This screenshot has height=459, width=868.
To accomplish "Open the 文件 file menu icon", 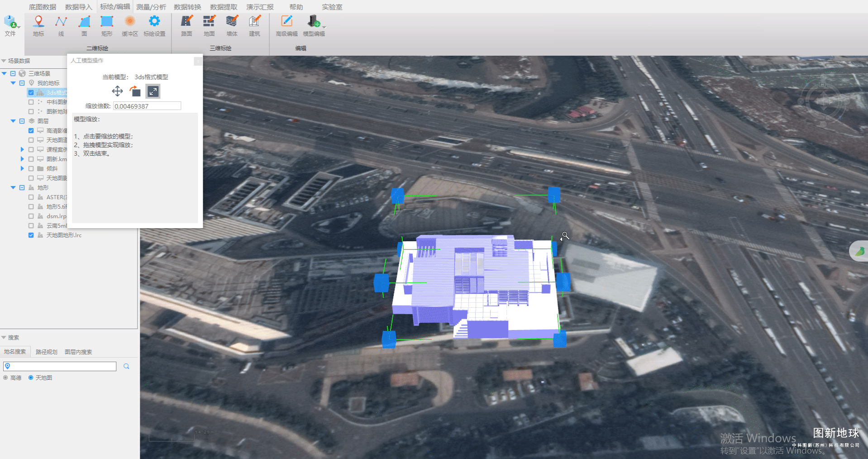I will click(x=10, y=25).
